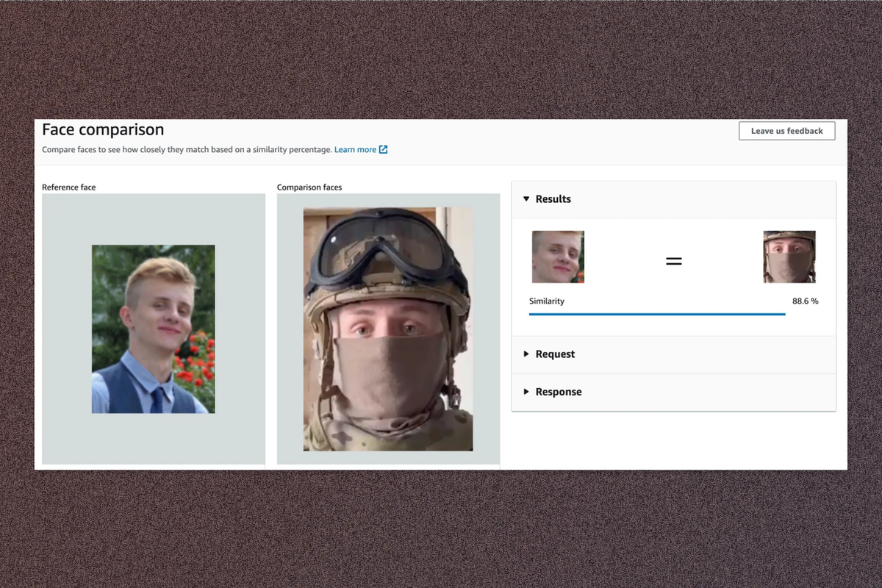Click the blue similarity progress bar

656,314
